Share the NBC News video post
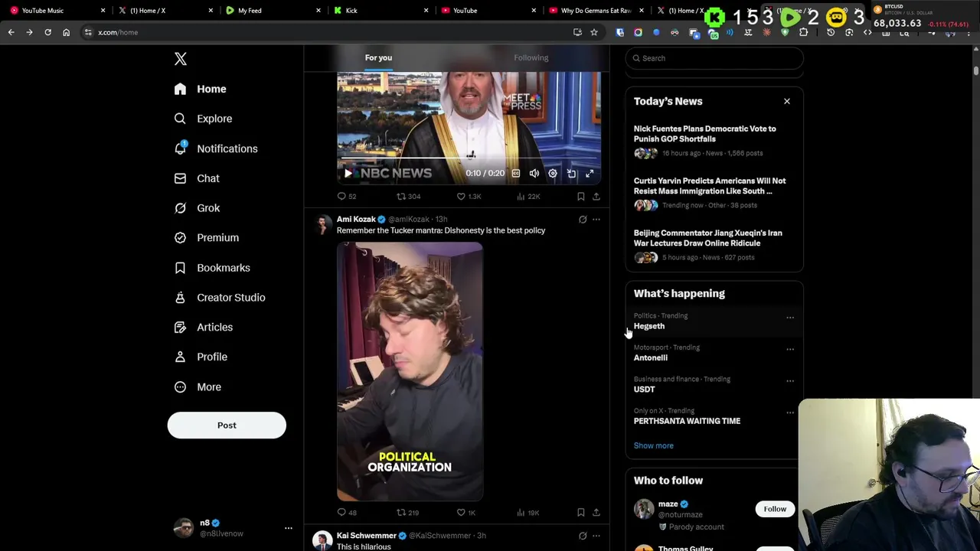The image size is (980, 551). click(x=596, y=197)
